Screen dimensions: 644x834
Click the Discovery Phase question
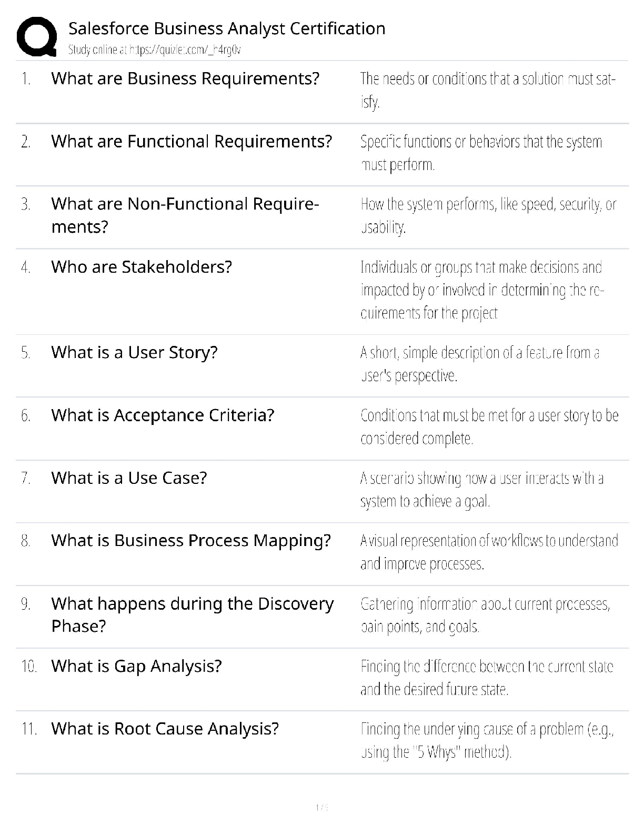[x=192, y=614]
